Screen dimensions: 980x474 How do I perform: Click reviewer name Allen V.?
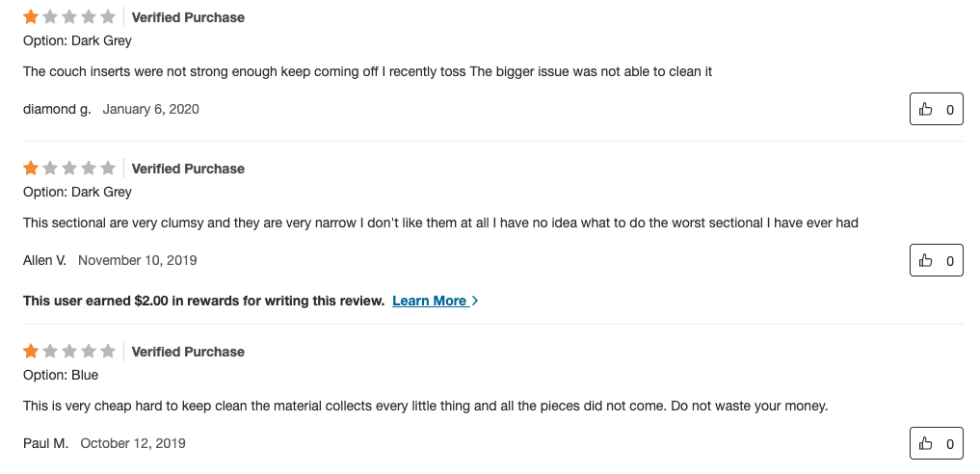[x=44, y=260]
